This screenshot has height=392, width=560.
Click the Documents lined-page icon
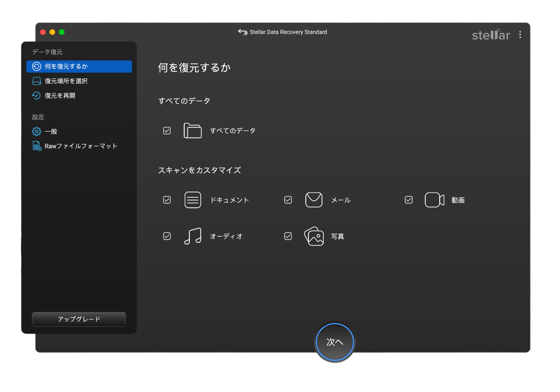point(192,200)
